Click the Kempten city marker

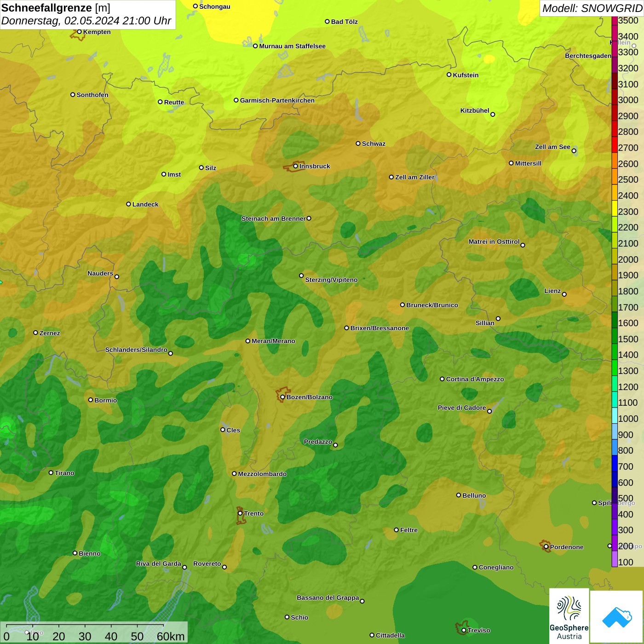(79, 32)
